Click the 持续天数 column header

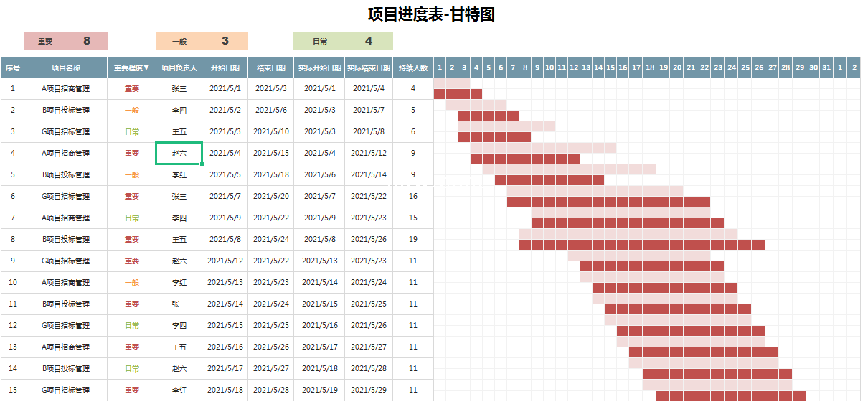click(x=413, y=68)
